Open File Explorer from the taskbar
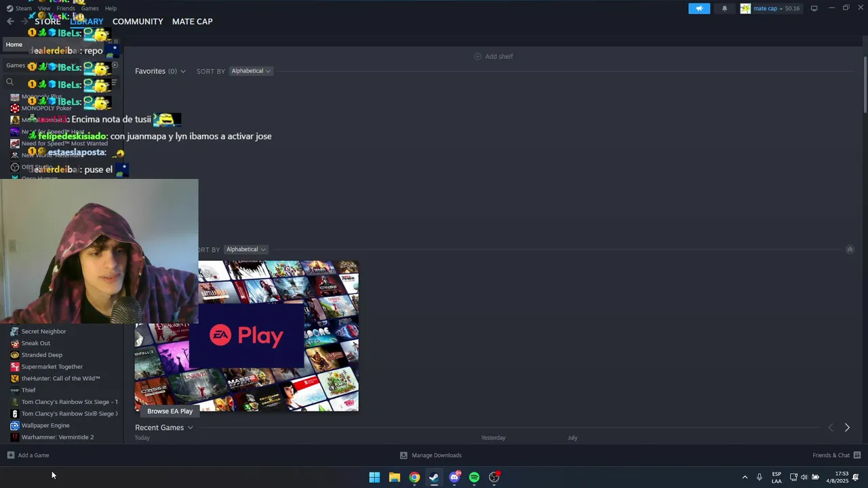The width and height of the screenshot is (868, 488). click(x=394, y=477)
